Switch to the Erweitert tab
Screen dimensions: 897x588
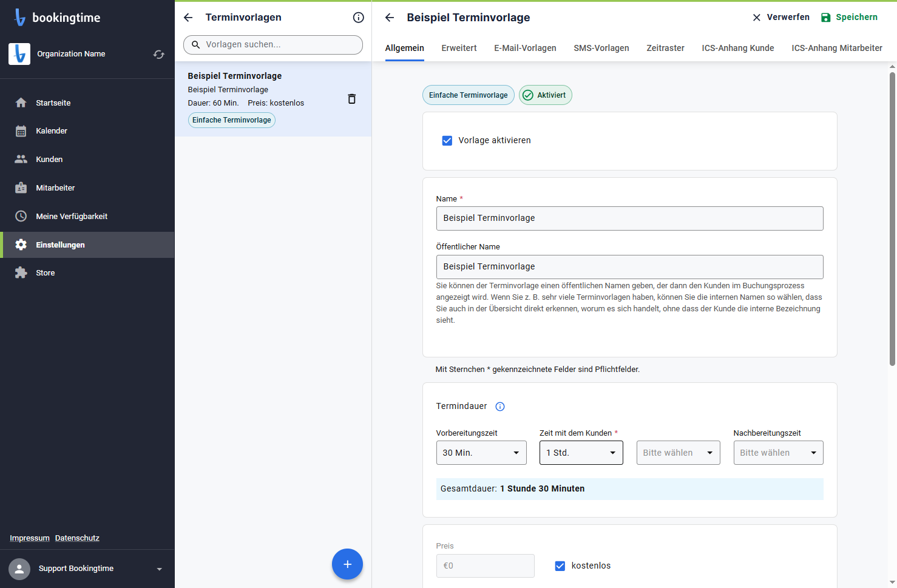point(459,48)
